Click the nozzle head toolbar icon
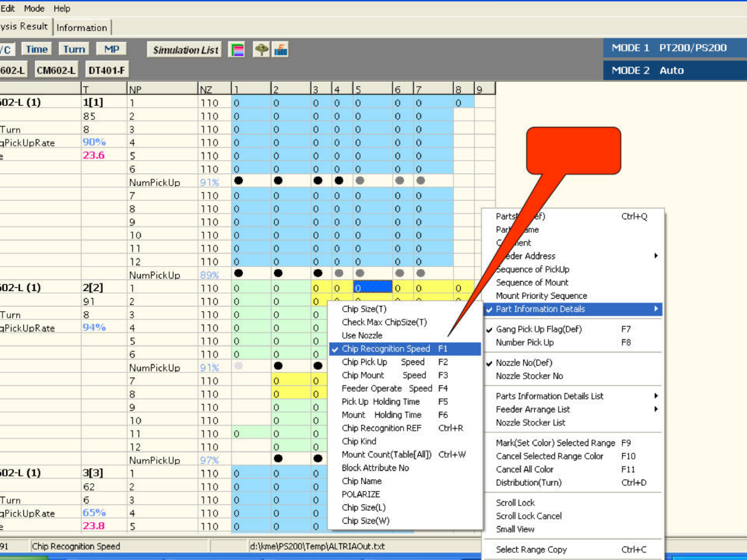This screenshot has height=560, width=747. (x=261, y=50)
